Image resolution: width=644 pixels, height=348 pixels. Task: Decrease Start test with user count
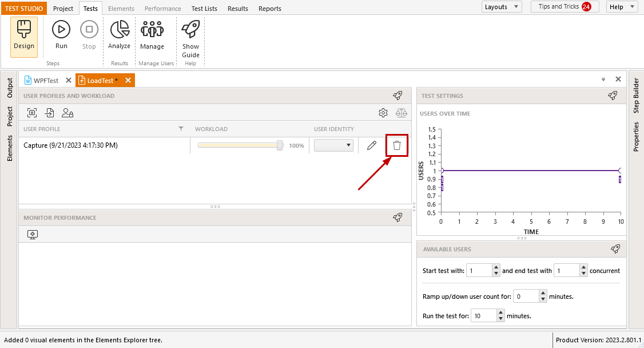coord(496,273)
